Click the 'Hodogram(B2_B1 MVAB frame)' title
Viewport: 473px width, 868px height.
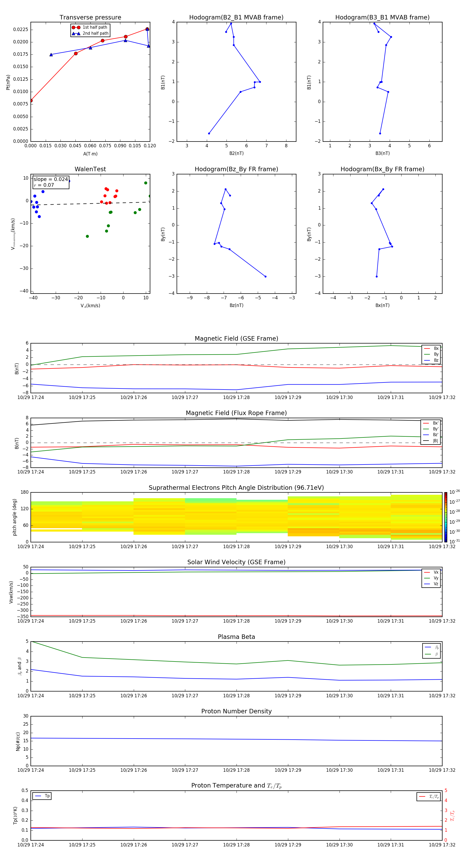(236, 18)
